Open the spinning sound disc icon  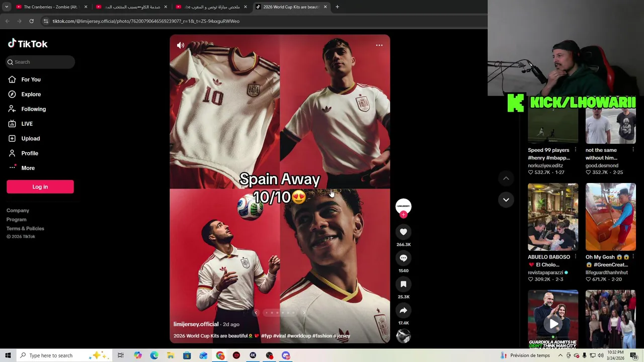[x=404, y=336]
